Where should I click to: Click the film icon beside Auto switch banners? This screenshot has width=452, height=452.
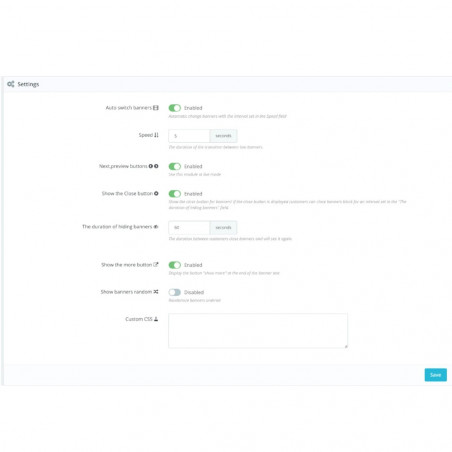pos(156,108)
